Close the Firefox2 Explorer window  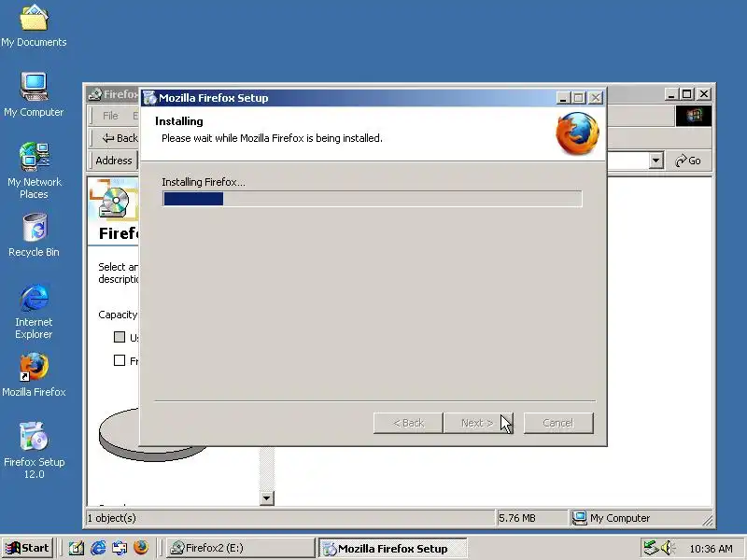[x=704, y=94]
